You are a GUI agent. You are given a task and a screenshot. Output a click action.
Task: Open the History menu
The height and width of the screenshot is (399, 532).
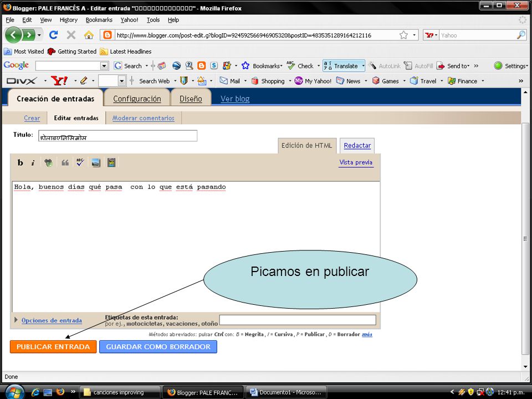click(x=69, y=20)
